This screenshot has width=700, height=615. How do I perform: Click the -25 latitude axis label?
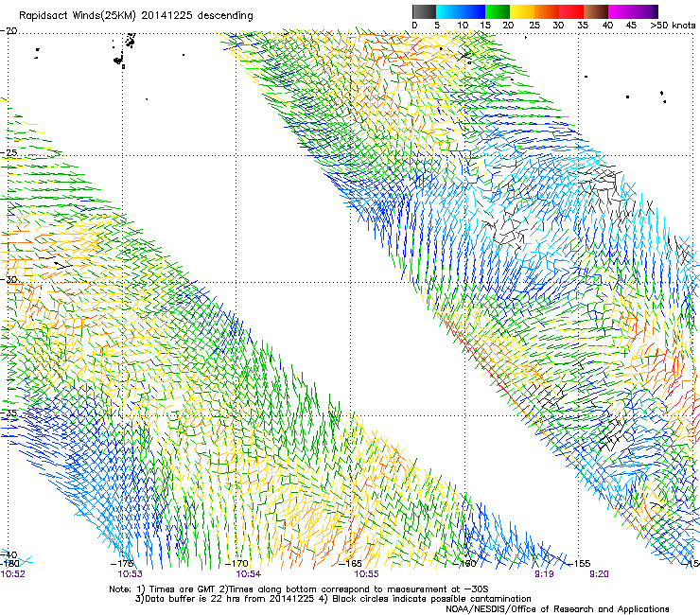pos(9,152)
